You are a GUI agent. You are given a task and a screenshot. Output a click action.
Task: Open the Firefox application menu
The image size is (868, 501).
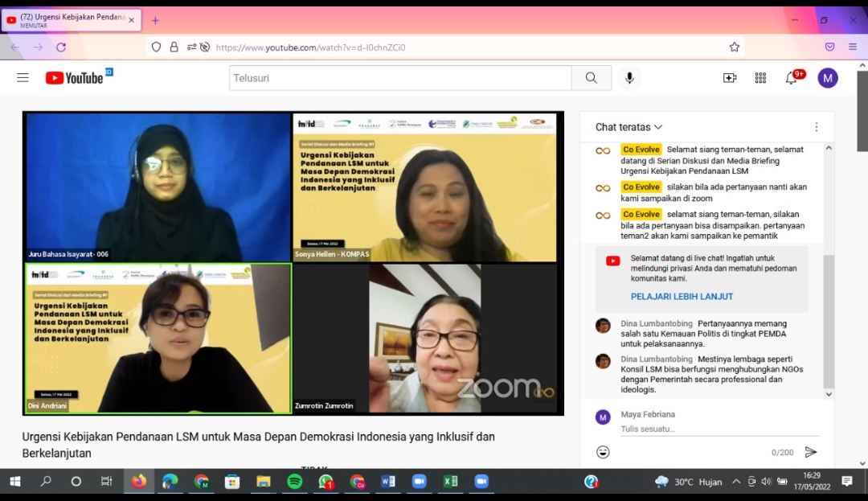853,47
